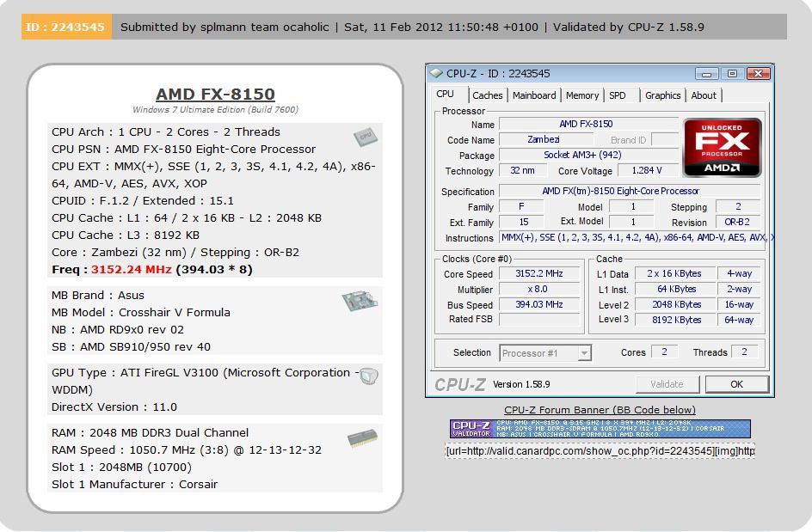Click the SB : AMD SB910/950 rev 40 line
812x532 pixels.
point(131,346)
